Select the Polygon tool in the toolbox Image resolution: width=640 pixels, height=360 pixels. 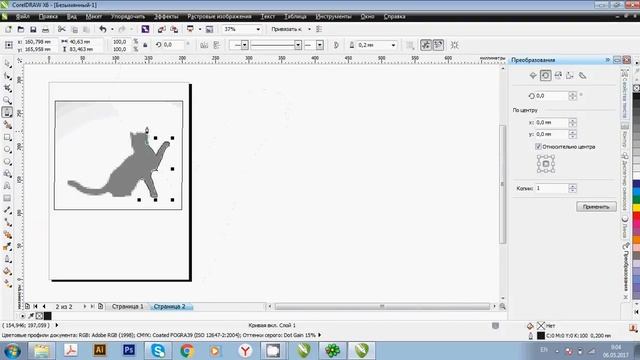[x=7, y=162]
